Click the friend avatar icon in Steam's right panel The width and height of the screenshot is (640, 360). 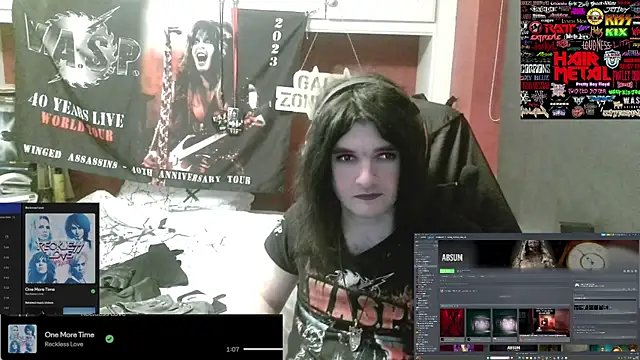tap(577, 285)
